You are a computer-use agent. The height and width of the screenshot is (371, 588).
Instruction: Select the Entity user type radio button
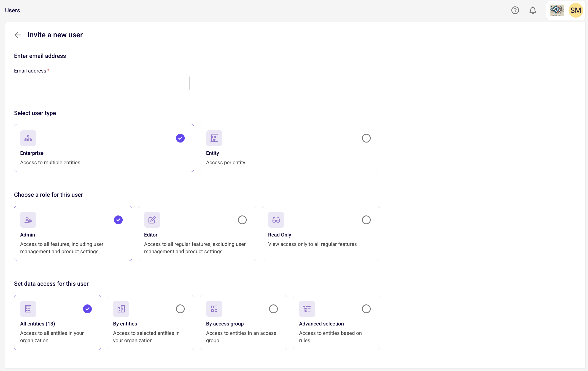tap(366, 138)
